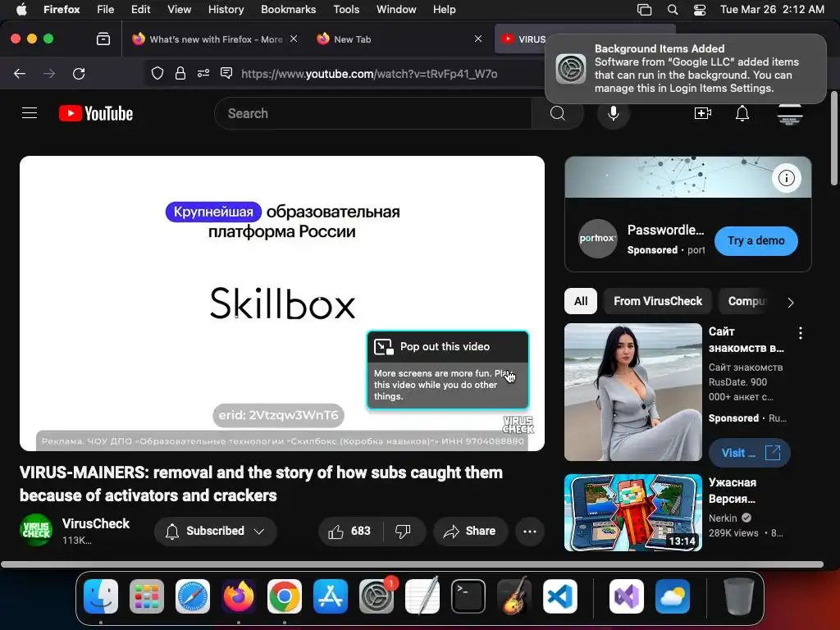Click the Firefox URL address bar

point(369,74)
